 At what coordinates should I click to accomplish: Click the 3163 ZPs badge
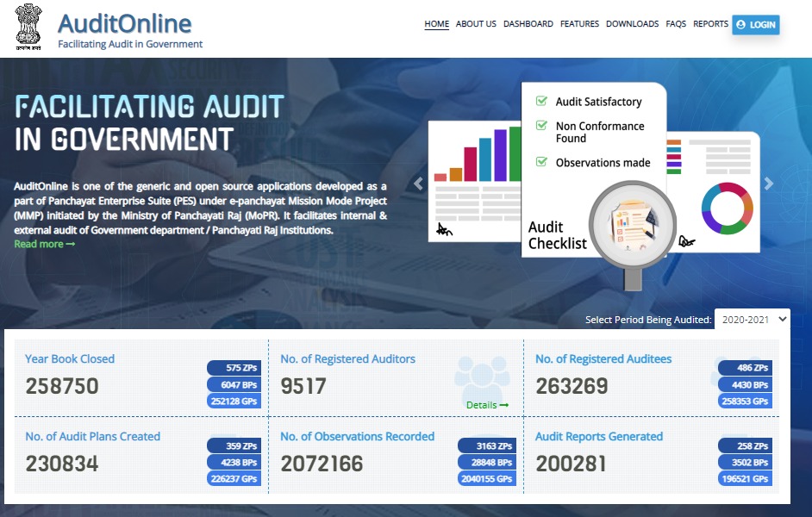coord(487,445)
